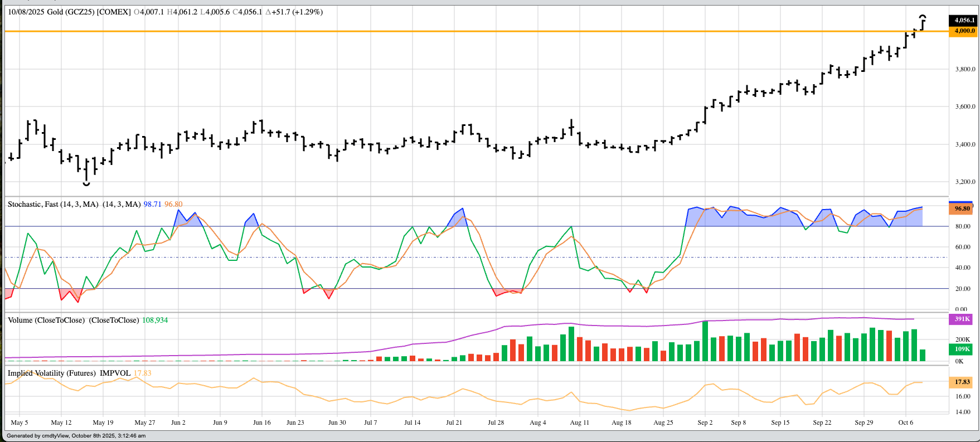This screenshot has width=980, height=442.
Task: Click the 'Sep 29' date label
Action: pyautogui.click(x=864, y=422)
